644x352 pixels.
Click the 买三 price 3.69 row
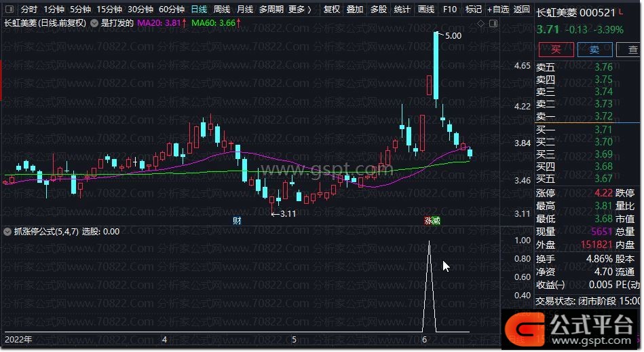(575, 155)
